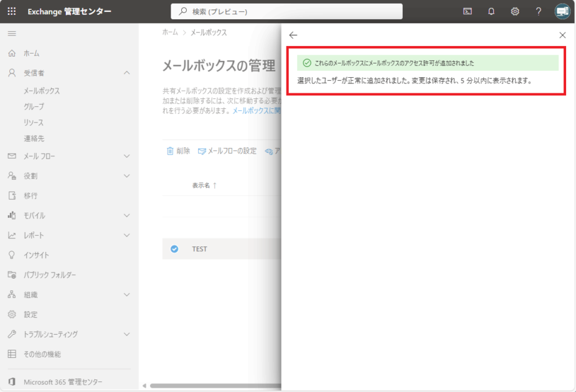This screenshot has width=576, height=392.
Task: Click the 設定 gear icon in sidebar
Action: (x=12, y=315)
